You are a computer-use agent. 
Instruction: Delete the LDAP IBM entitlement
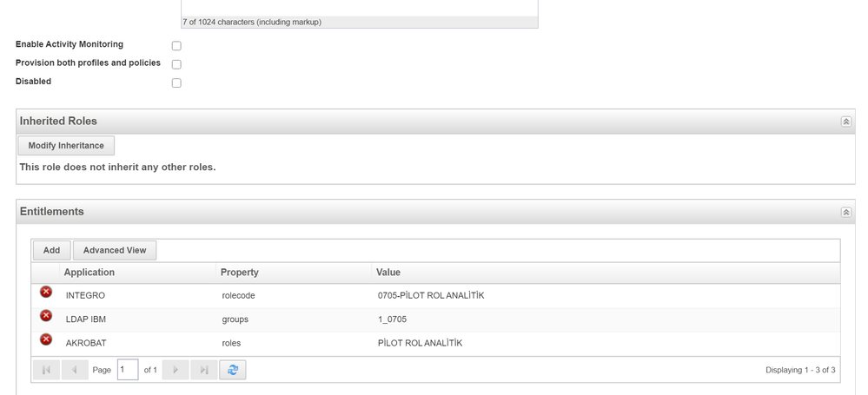pos(46,316)
